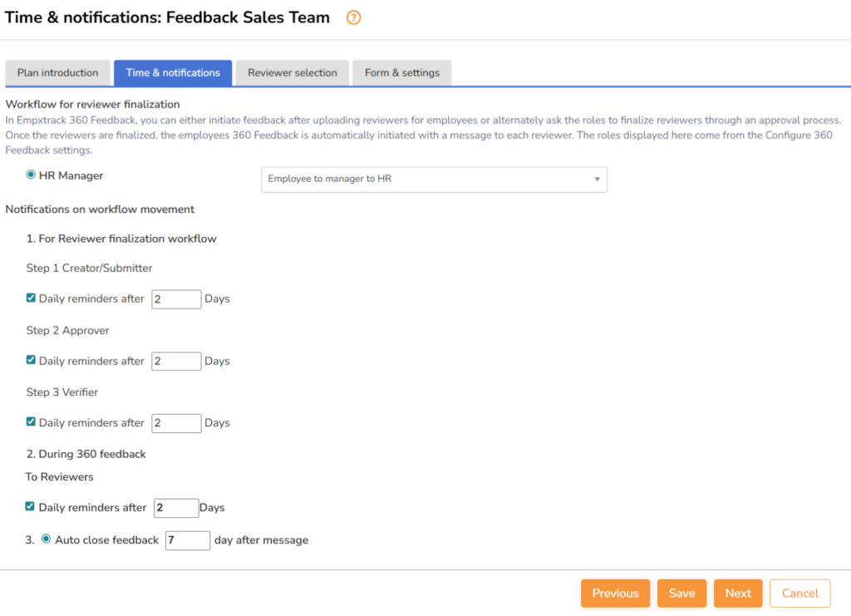Toggle Step 2 Approver daily reminders checkbox

pos(31,360)
